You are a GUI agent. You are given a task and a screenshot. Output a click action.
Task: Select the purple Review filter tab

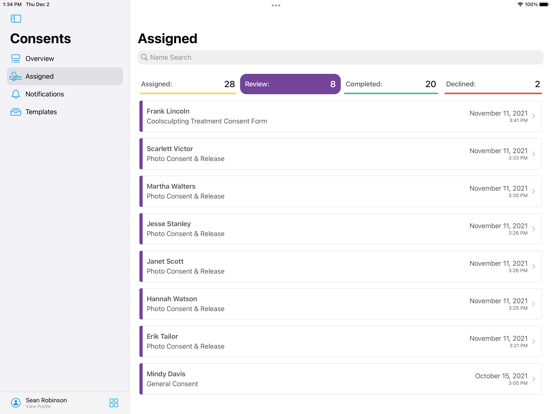[290, 84]
